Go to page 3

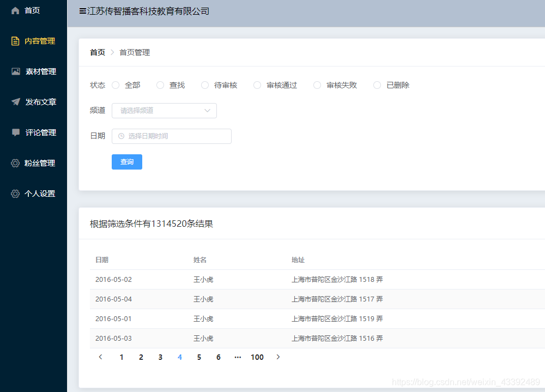tap(160, 357)
